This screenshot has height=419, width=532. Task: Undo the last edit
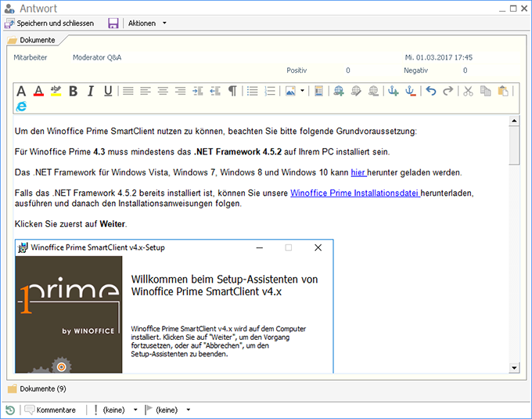[431, 91]
